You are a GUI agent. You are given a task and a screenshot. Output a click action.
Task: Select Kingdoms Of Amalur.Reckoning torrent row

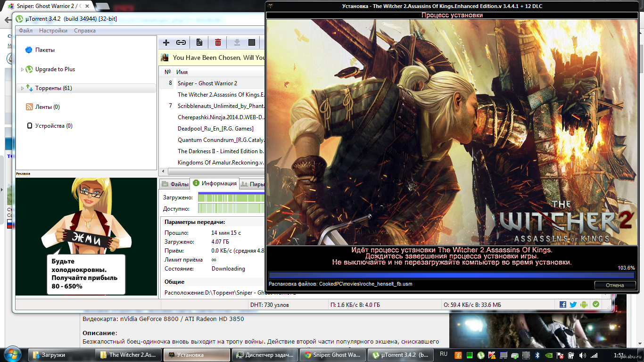pyautogui.click(x=212, y=163)
